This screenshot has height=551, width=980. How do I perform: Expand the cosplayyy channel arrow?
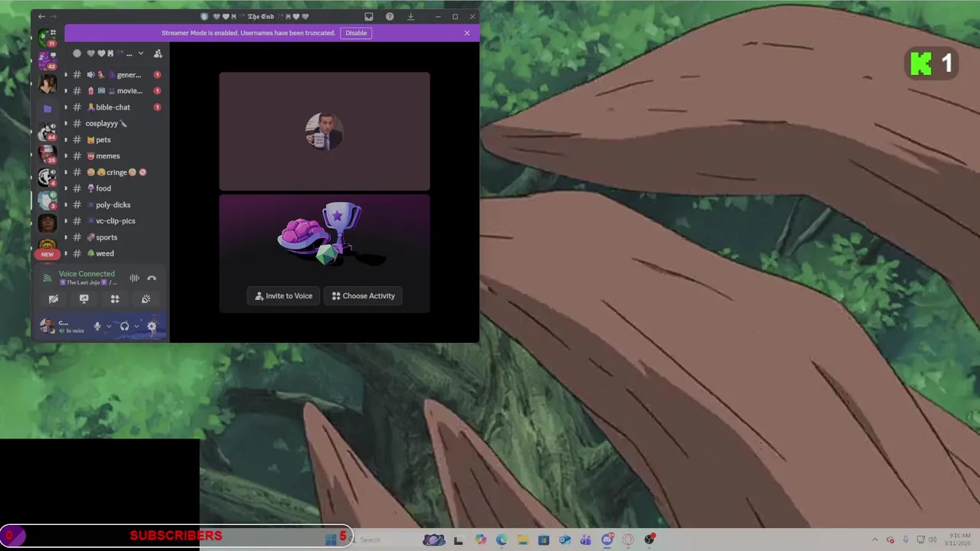coord(66,123)
